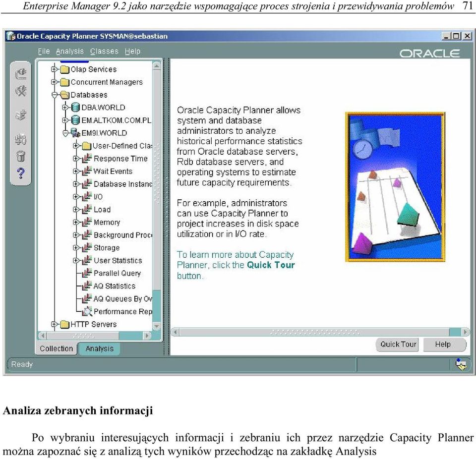
Task: Click the tree vertical scrollbar down arrow
Action: point(157,327)
